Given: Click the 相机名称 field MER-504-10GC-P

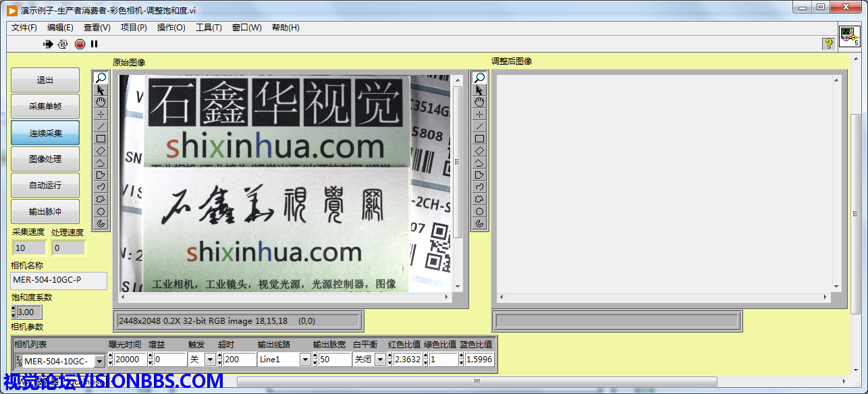Looking at the screenshot, I should 59,280.
